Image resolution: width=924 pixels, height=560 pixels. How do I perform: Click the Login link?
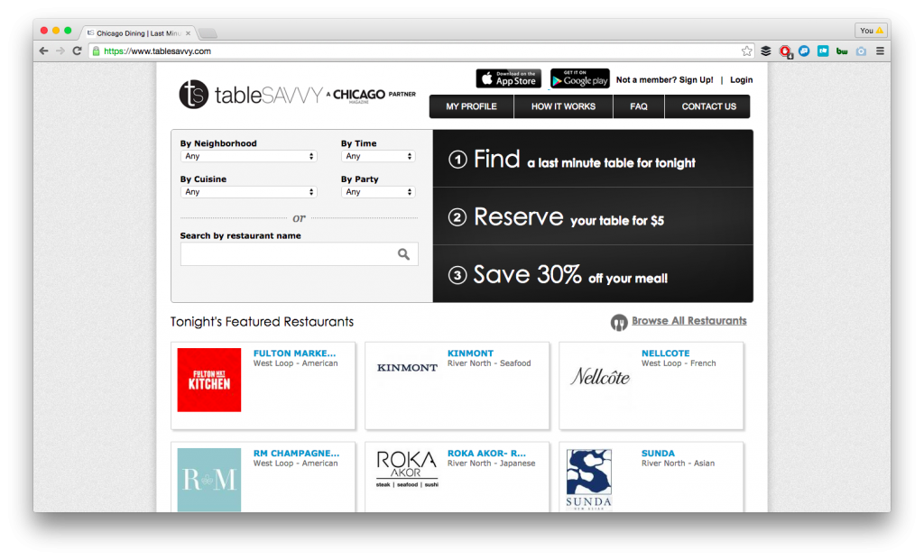tap(742, 80)
